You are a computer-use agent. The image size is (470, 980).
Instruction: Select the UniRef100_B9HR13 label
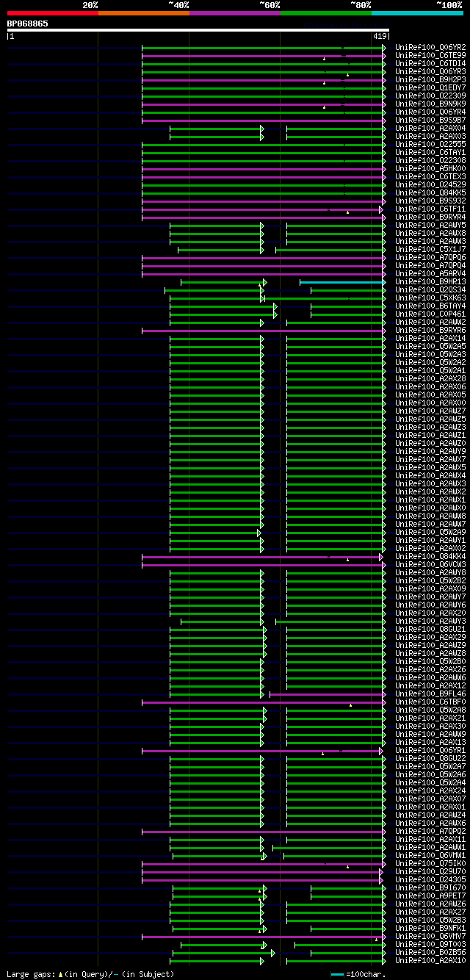tap(430, 282)
